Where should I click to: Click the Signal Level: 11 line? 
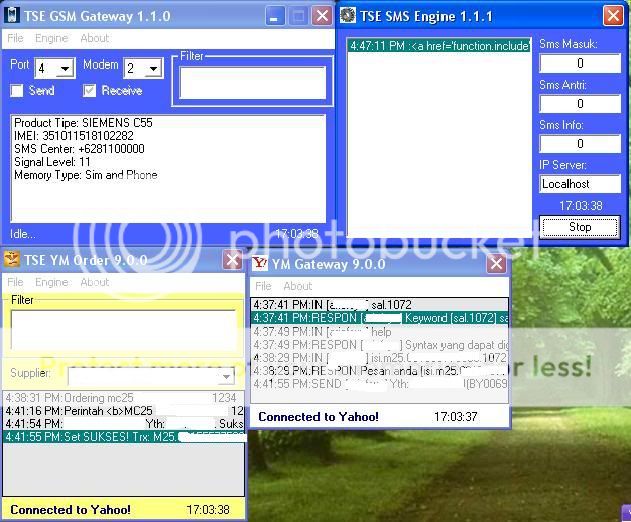coord(52,162)
